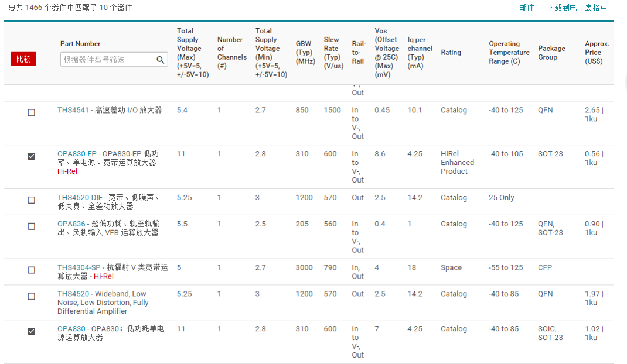
Task: Click the 5.5 max supply voltage cell
Action: click(x=182, y=224)
